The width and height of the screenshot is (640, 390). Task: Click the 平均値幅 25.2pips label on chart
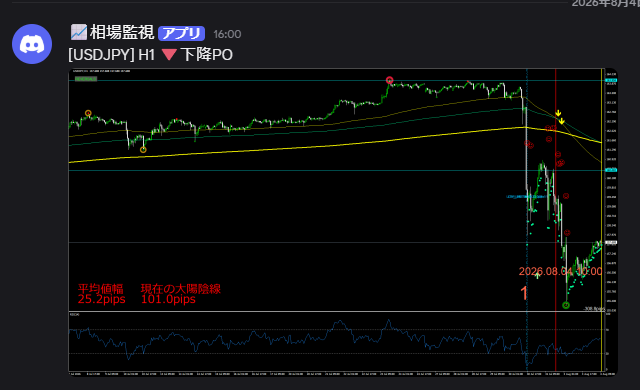[102, 294]
